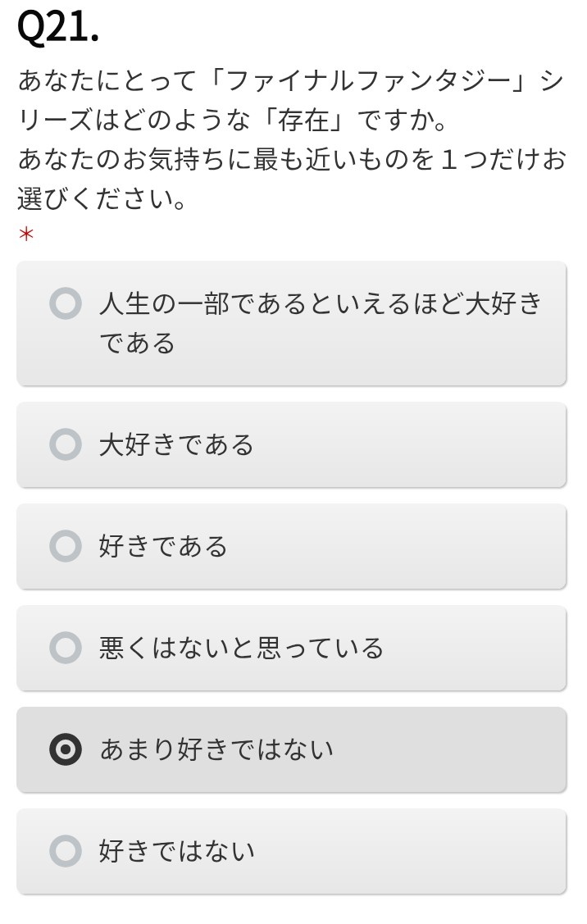Click the option text 人生の一部であるといえるほど大好きである

[320, 323]
